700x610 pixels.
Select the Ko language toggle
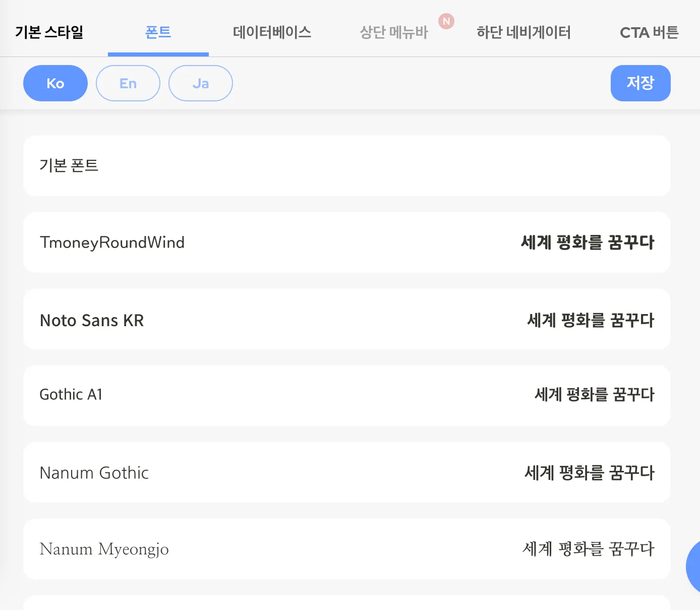pyautogui.click(x=55, y=83)
